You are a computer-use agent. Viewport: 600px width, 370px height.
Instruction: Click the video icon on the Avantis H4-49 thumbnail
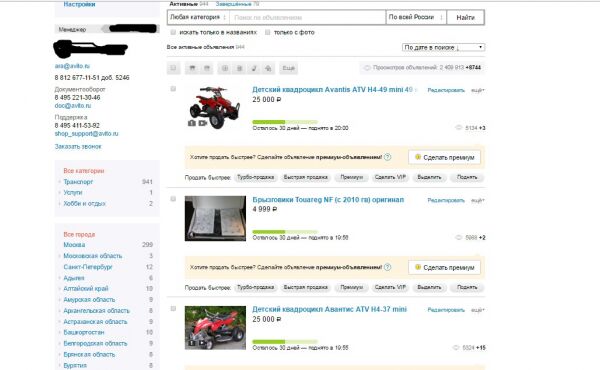203,123
